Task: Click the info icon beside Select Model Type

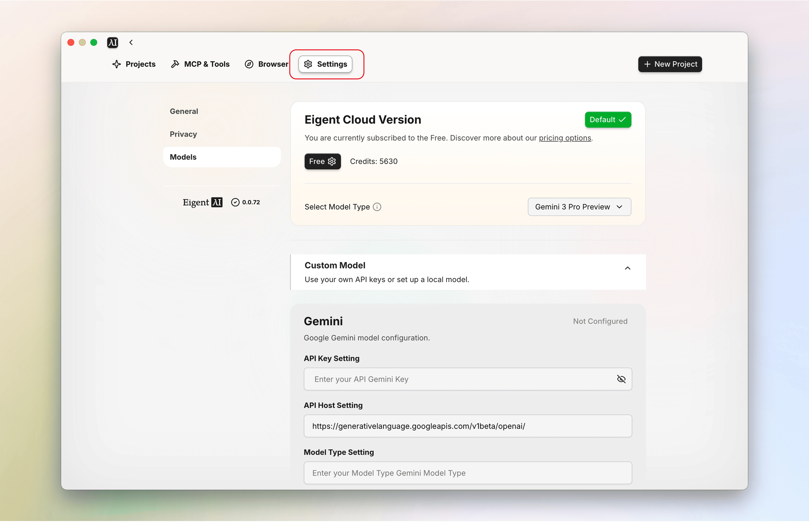Action: pyautogui.click(x=377, y=207)
